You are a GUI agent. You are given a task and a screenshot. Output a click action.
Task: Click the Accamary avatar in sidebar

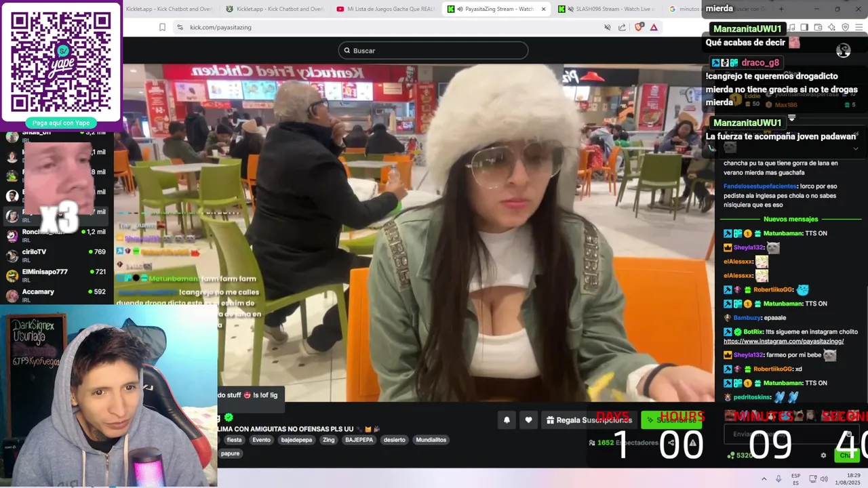(12, 296)
